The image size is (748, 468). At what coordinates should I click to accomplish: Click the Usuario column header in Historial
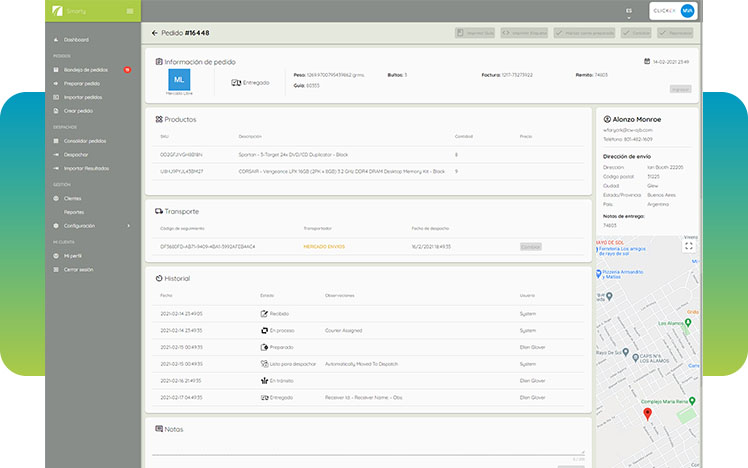(527, 295)
